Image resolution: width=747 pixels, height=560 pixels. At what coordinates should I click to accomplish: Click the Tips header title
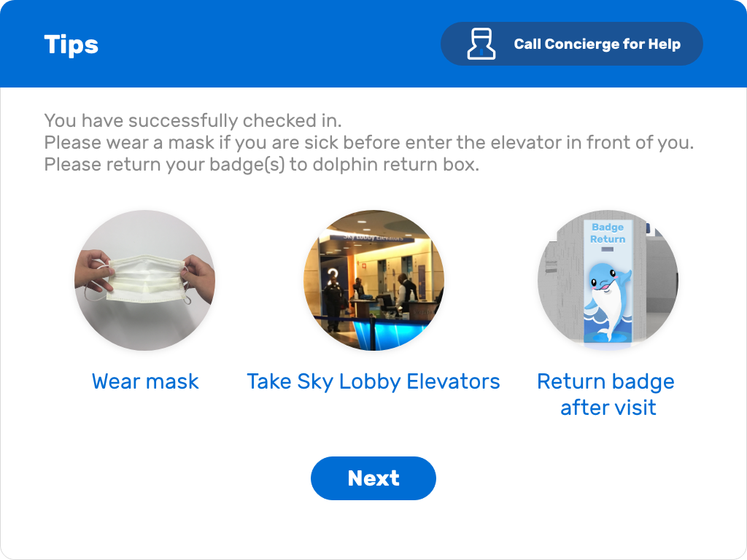pyautogui.click(x=71, y=44)
